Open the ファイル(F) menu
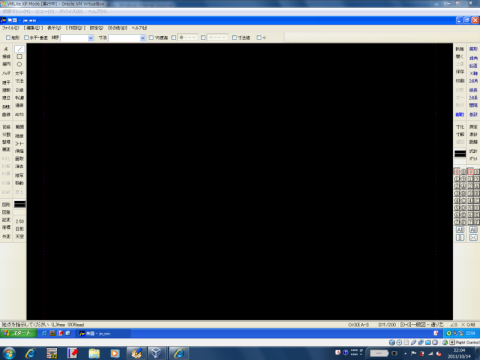Screen dimensions: 480x360 (x=11, y=28)
